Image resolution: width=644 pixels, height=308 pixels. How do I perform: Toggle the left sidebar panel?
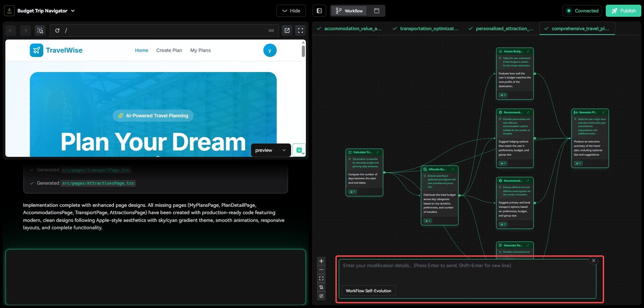[319, 11]
